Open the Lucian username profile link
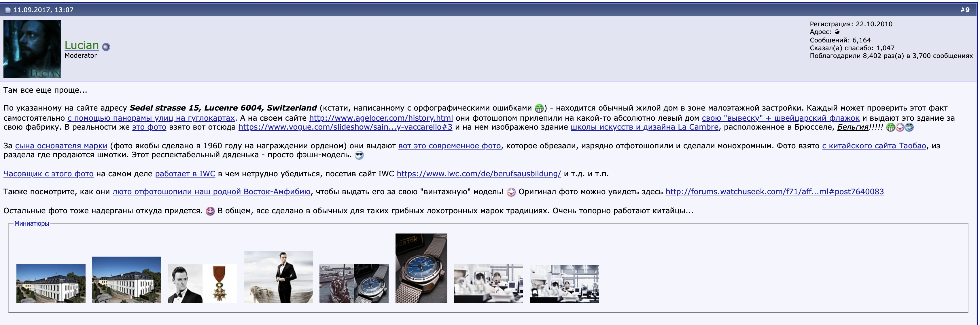 pos(82,45)
